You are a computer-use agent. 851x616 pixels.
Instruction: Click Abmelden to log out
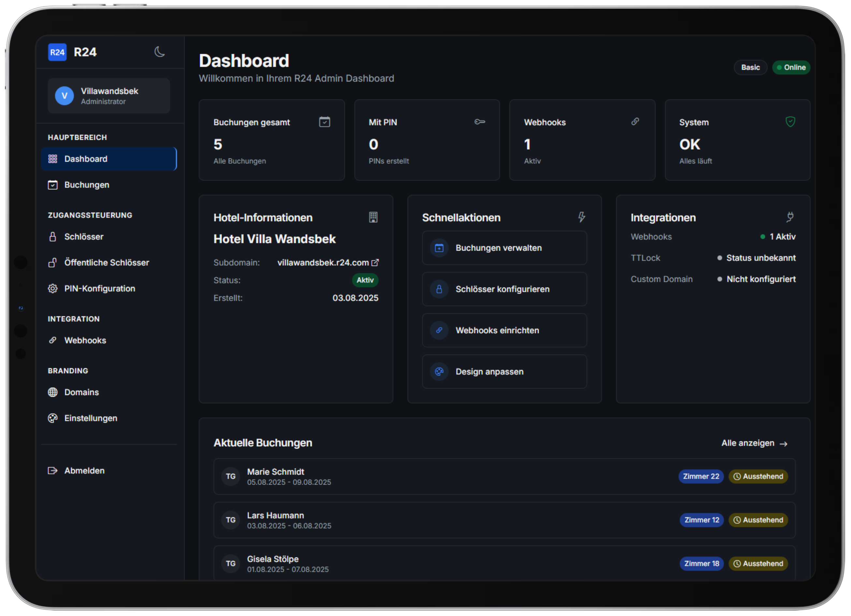(84, 471)
